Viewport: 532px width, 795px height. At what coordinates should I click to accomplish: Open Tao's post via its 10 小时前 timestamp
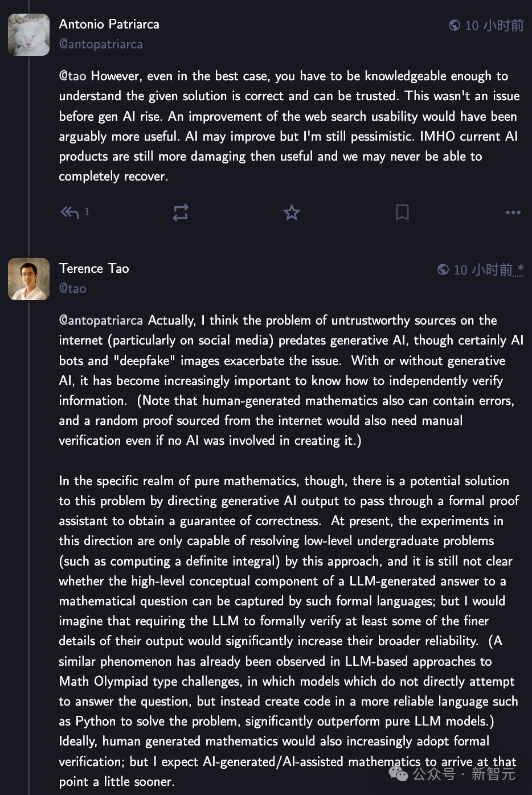(x=483, y=269)
